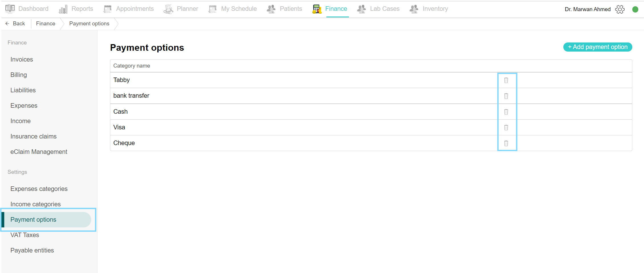Click the Patients people icon
The height and width of the screenshot is (273, 644).
271,9
